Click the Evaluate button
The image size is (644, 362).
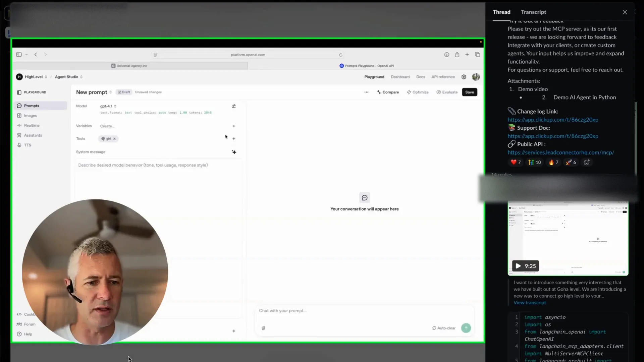(447, 92)
